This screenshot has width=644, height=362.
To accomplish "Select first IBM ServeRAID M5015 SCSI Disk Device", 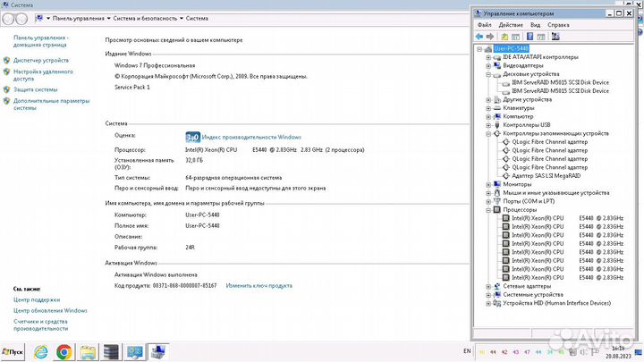I will coord(560,82).
